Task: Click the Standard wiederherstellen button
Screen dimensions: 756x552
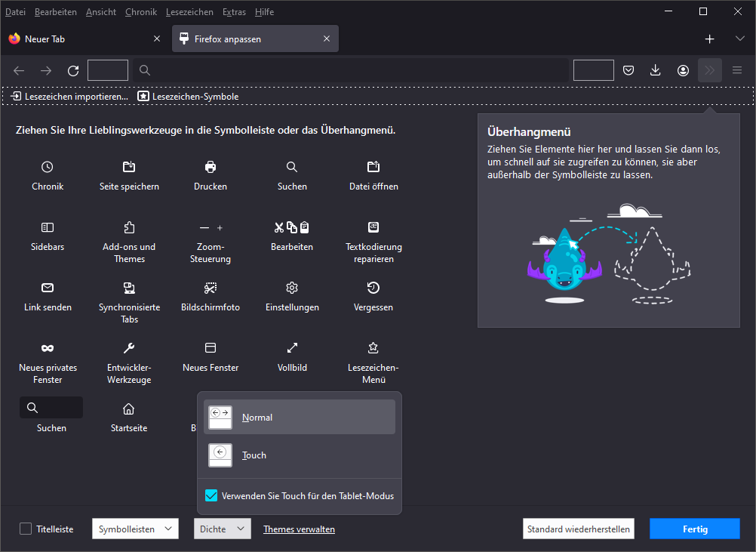Action: (x=578, y=529)
